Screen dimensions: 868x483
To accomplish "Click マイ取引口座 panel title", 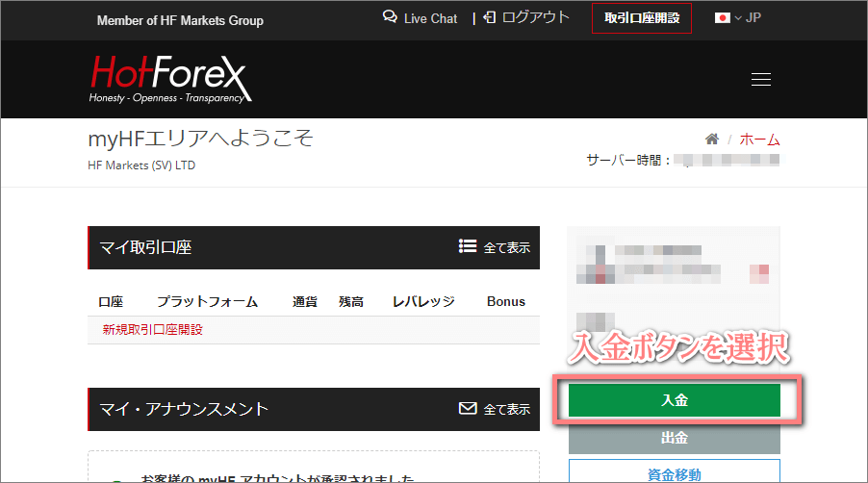I will (145, 247).
